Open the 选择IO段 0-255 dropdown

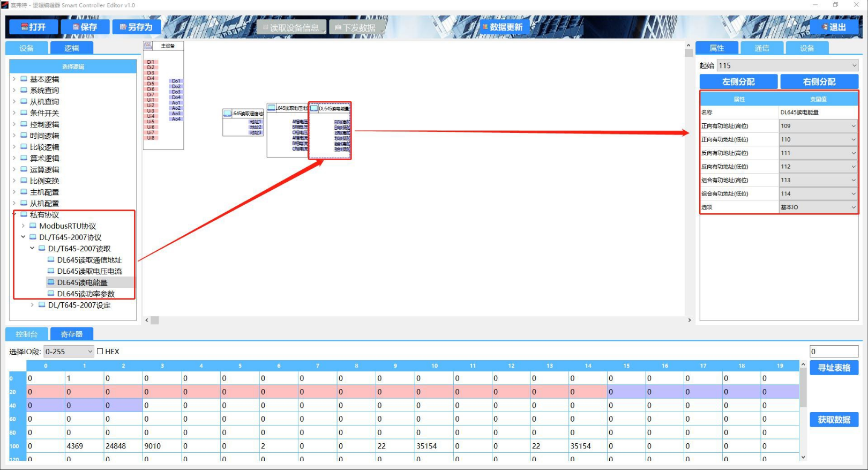pyautogui.click(x=69, y=352)
